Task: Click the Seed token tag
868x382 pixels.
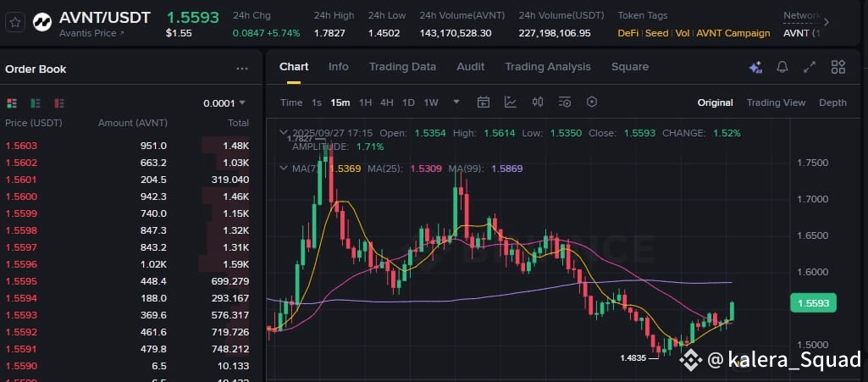Action: click(657, 33)
